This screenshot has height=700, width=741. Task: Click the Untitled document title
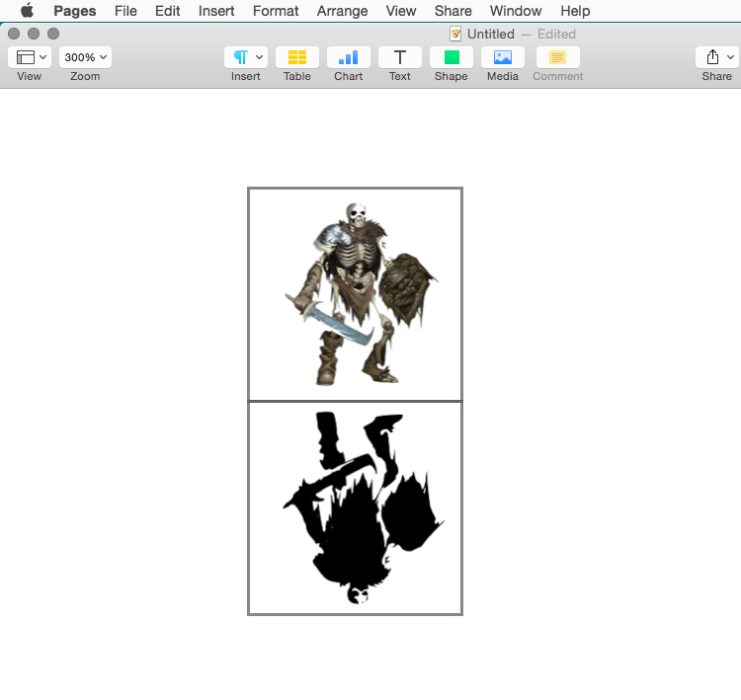pos(490,34)
